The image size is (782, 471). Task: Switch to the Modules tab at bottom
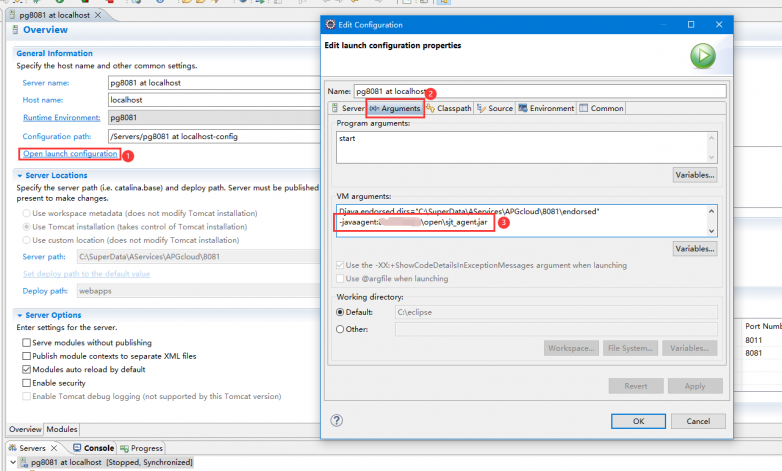point(62,429)
